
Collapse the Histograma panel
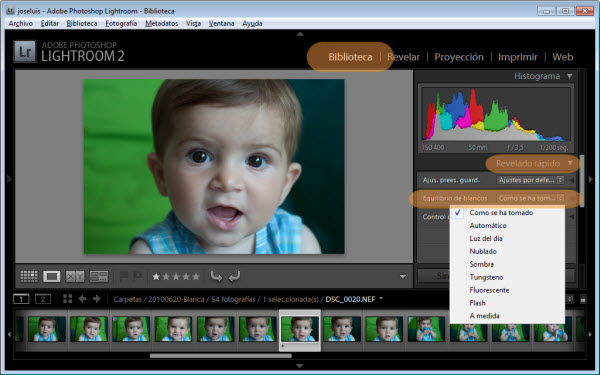tap(570, 76)
